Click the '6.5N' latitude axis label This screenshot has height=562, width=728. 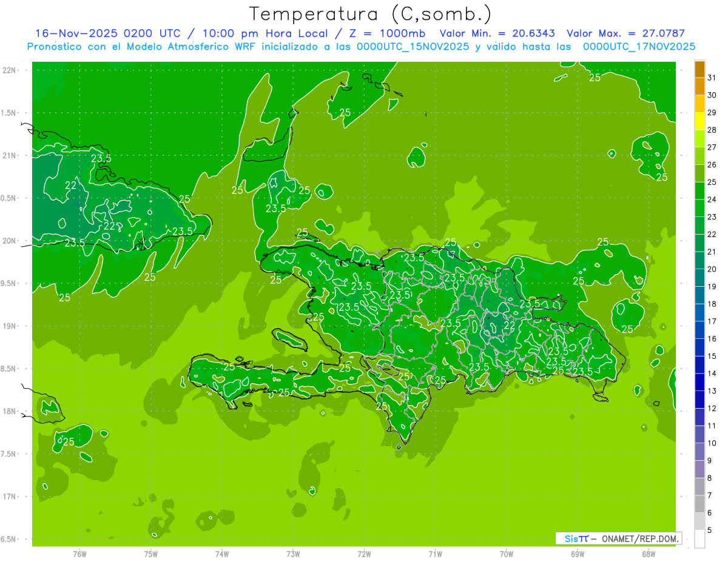tap(9, 540)
